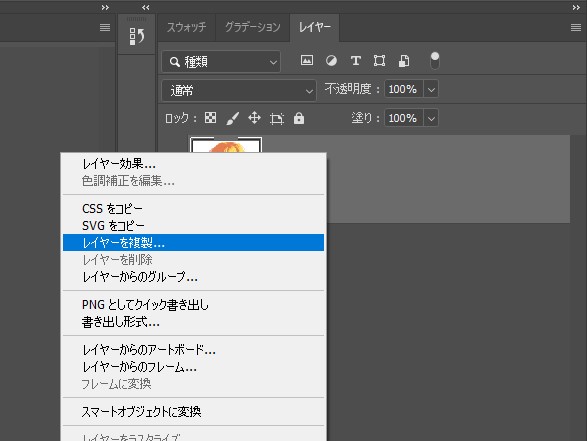The width and height of the screenshot is (587, 441).
Task: Filter for type layers
Action: click(355, 60)
